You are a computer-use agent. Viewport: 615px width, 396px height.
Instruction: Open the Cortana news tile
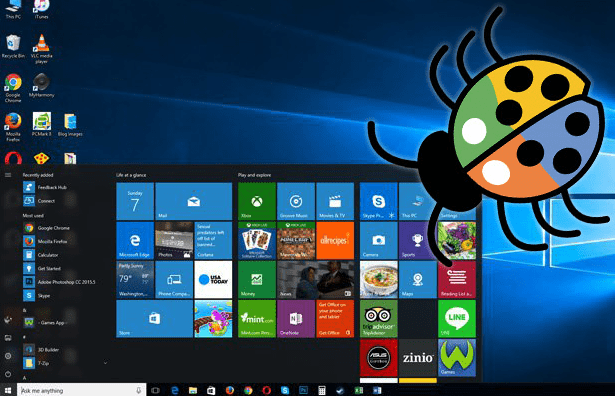point(213,240)
